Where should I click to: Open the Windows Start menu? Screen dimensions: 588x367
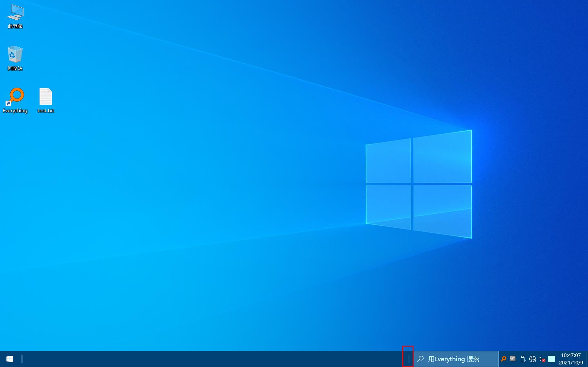tap(10, 359)
